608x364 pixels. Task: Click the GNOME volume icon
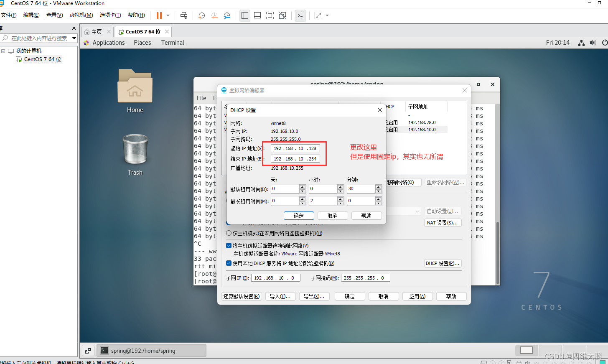point(593,43)
